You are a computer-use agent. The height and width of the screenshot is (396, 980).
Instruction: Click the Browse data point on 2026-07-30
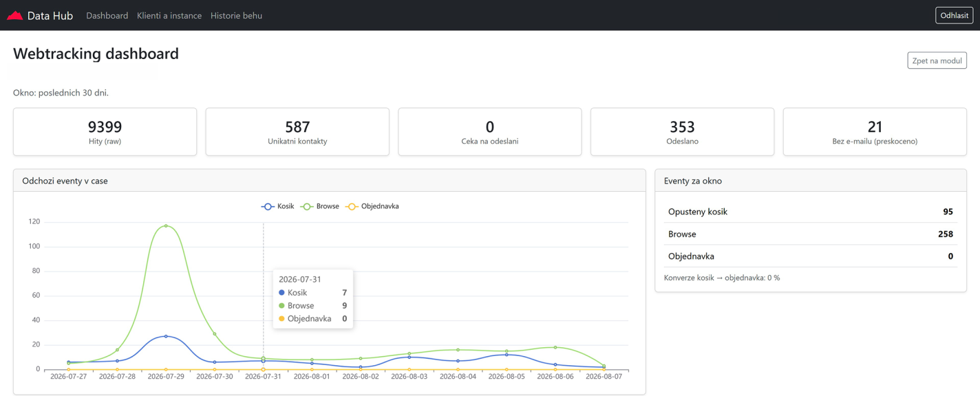pos(215,334)
